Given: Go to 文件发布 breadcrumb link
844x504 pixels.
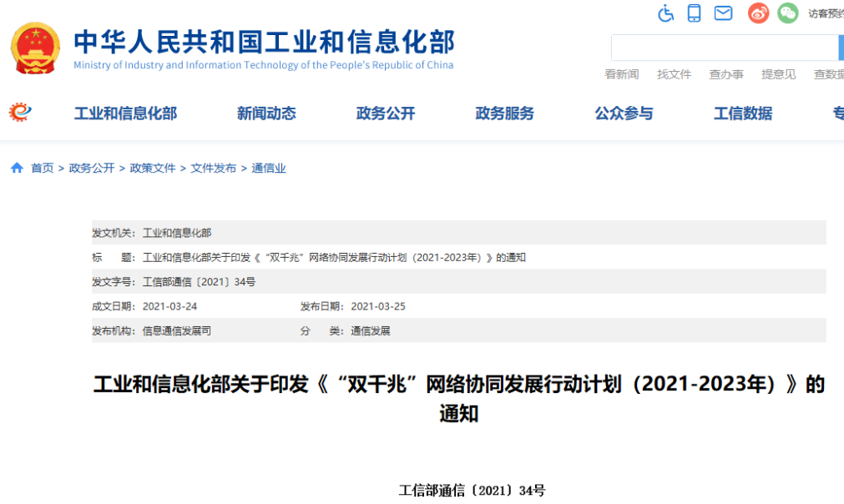Looking at the screenshot, I should coord(213,168).
